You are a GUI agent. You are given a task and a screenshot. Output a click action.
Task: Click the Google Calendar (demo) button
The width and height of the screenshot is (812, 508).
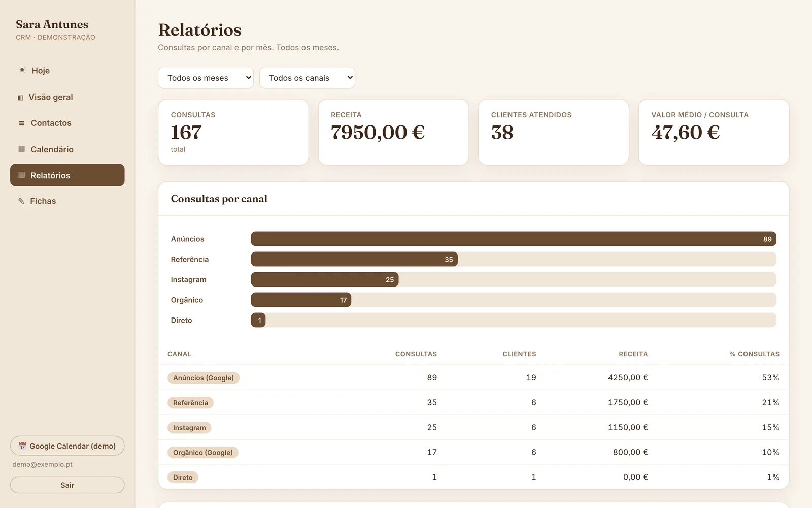tap(67, 446)
